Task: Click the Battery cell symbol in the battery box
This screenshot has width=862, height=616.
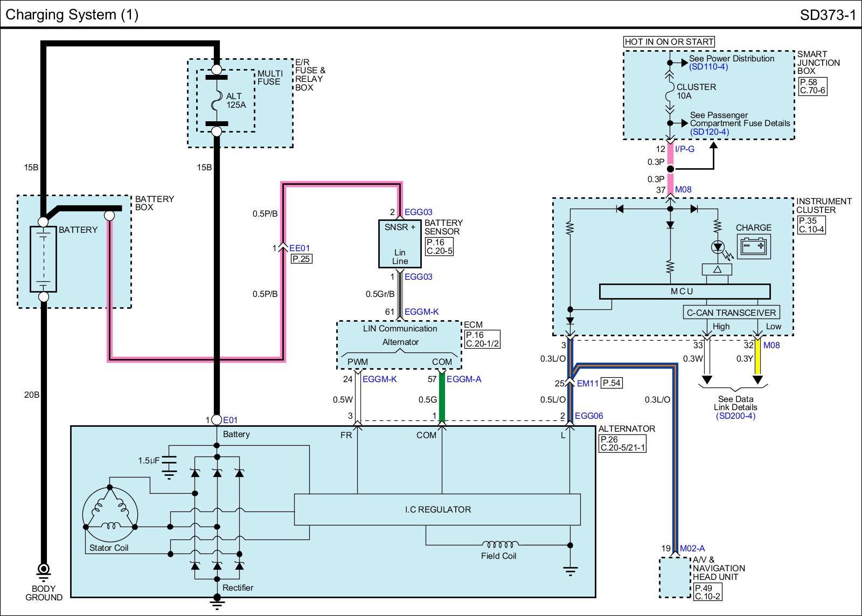Action: tap(44, 259)
